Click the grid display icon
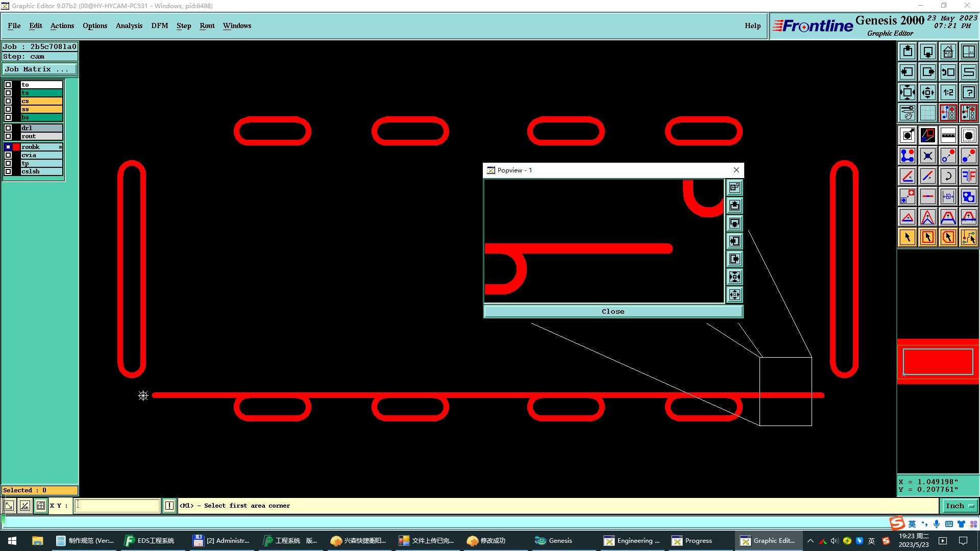Image resolution: width=980 pixels, height=551 pixels. coord(927,113)
